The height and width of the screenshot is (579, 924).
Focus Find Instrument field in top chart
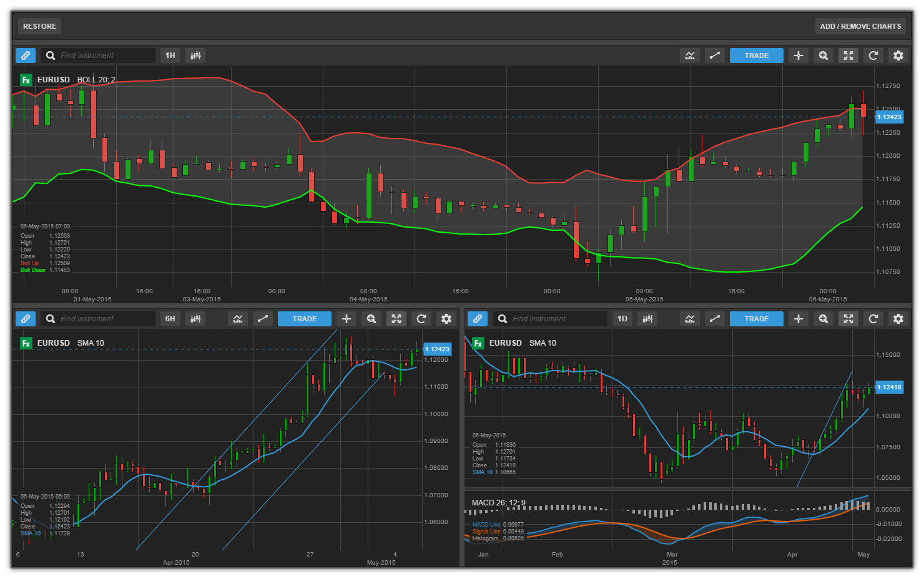(x=98, y=56)
